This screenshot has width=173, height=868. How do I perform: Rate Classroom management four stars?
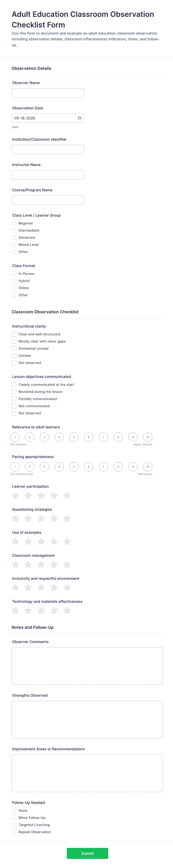(54, 564)
